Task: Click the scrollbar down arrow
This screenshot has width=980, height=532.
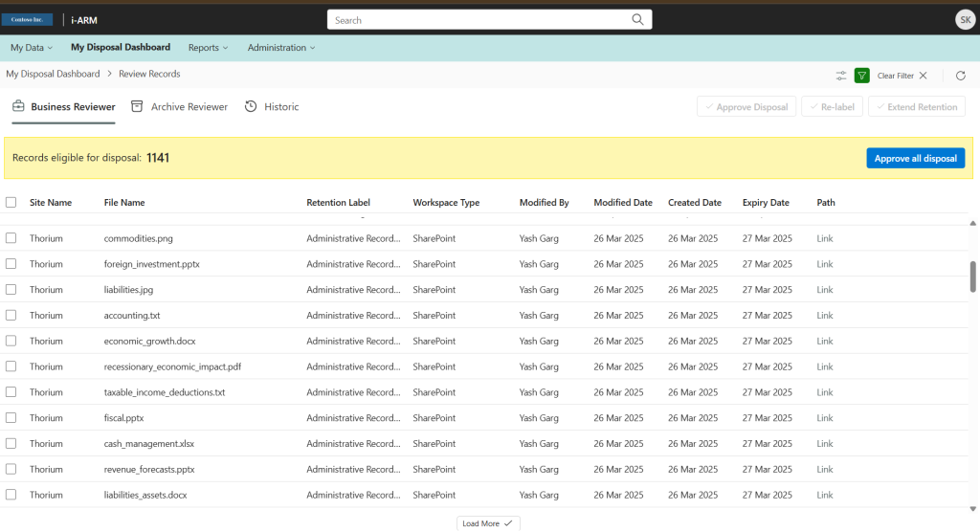Action: pyautogui.click(x=972, y=509)
